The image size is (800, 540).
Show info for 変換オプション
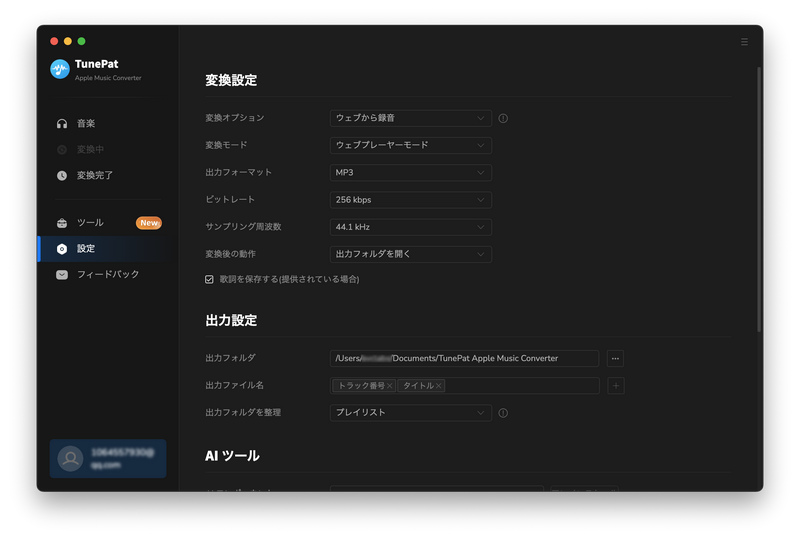tap(503, 118)
